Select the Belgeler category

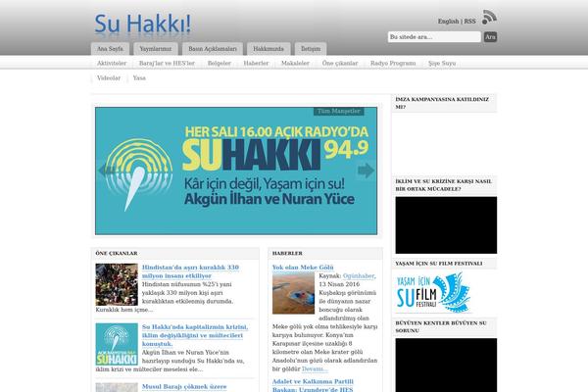coord(220,63)
